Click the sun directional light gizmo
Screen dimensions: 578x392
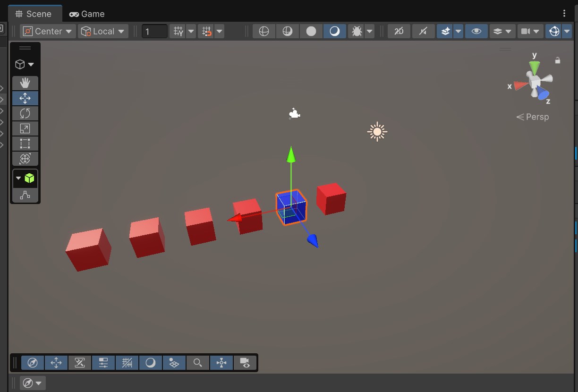point(377,132)
